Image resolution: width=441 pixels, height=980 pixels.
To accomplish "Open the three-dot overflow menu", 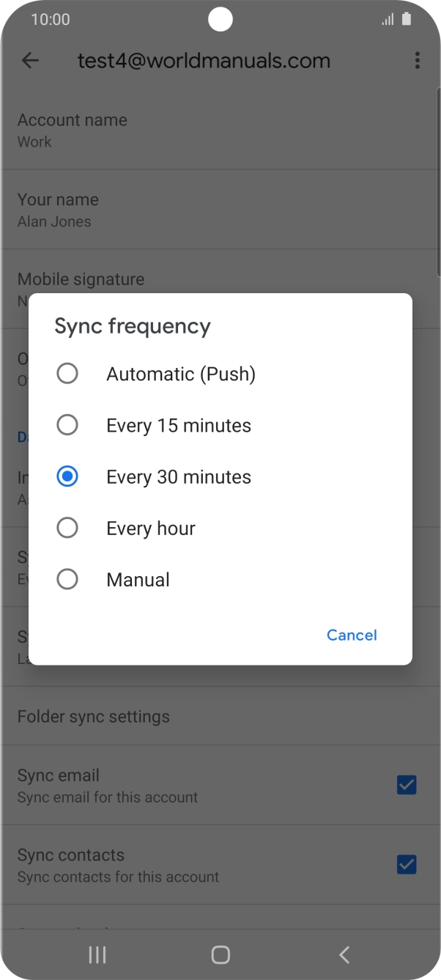I will pos(418,60).
